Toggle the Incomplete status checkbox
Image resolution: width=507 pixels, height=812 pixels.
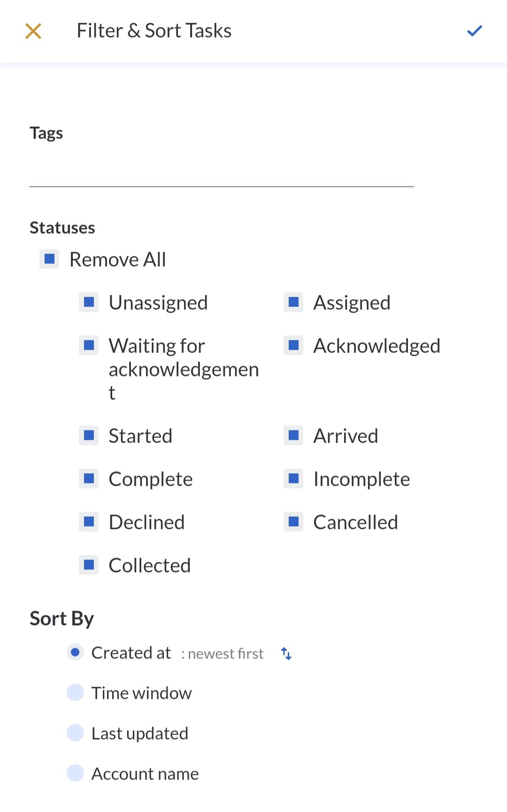[294, 479]
